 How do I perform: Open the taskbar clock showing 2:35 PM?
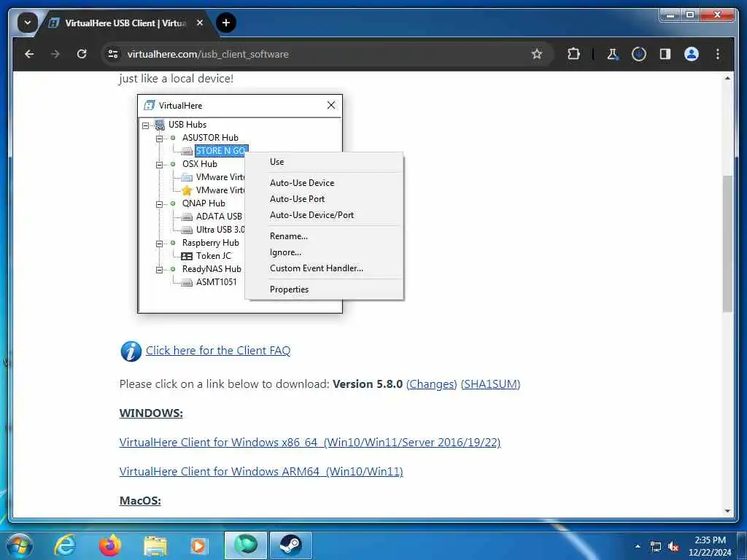click(x=710, y=546)
